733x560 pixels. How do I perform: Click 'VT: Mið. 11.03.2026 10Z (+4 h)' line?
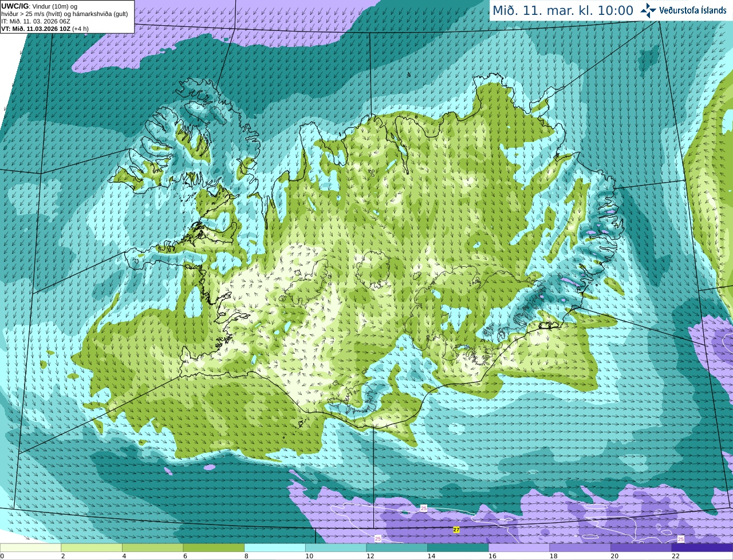pyautogui.click(x=45, y=29)
